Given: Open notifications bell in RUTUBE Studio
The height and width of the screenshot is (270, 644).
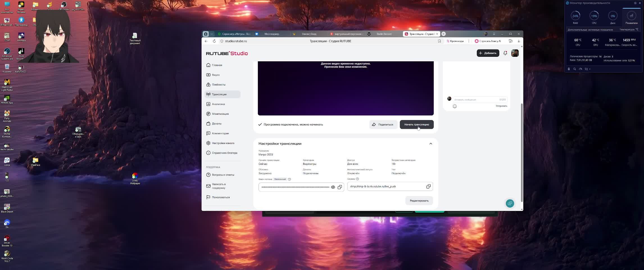Looking at the screenshot, I should (x=505, y=53).
